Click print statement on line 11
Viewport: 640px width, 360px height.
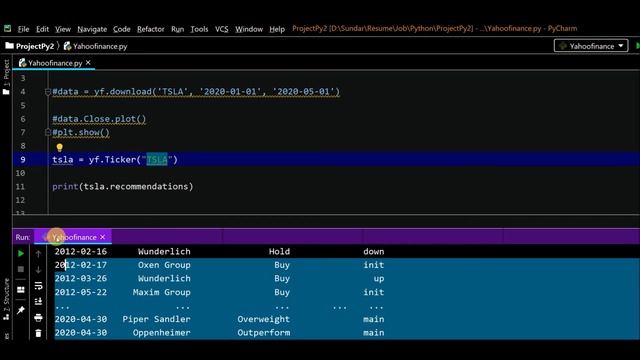122,187
